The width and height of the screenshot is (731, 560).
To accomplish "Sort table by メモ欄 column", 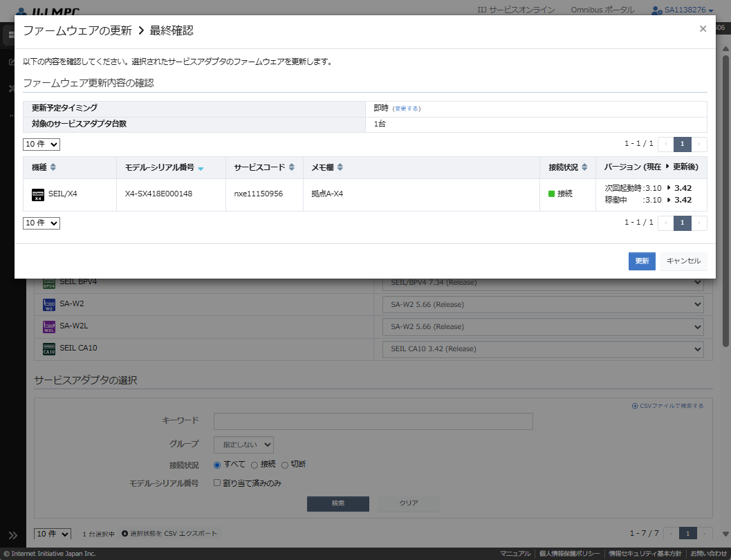I will pyautogui.click(x=340, y=167).
